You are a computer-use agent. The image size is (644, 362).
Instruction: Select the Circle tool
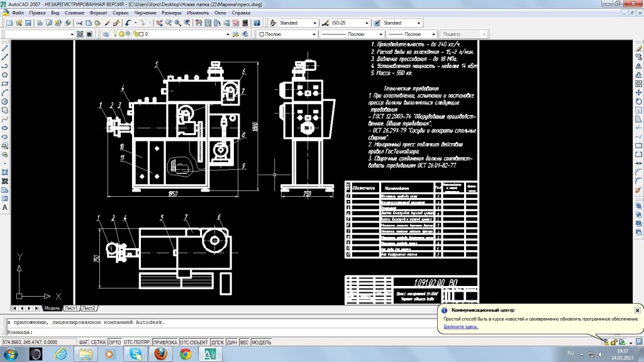pyautogui.click(x=5, y=101)
